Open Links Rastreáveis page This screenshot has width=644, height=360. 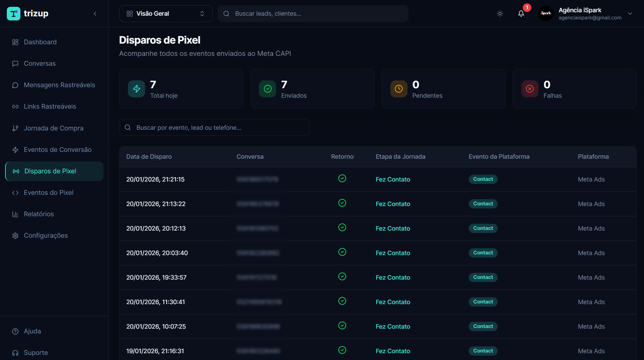tap(54, 107)
